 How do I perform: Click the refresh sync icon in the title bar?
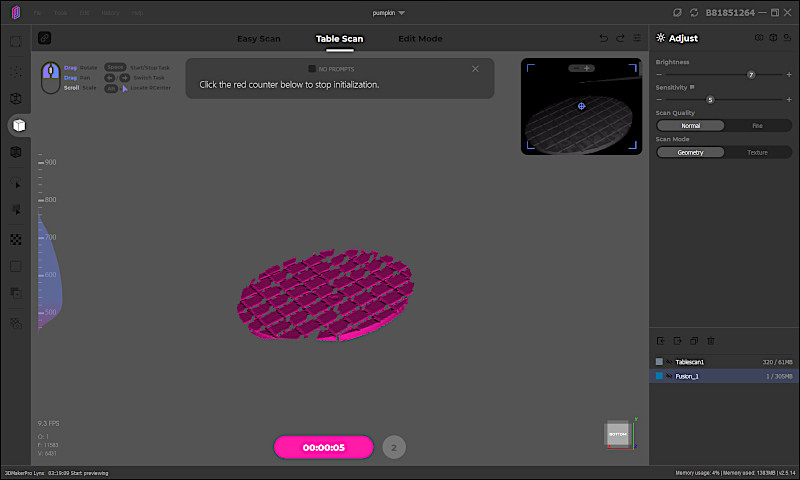[x=694, y=12]
